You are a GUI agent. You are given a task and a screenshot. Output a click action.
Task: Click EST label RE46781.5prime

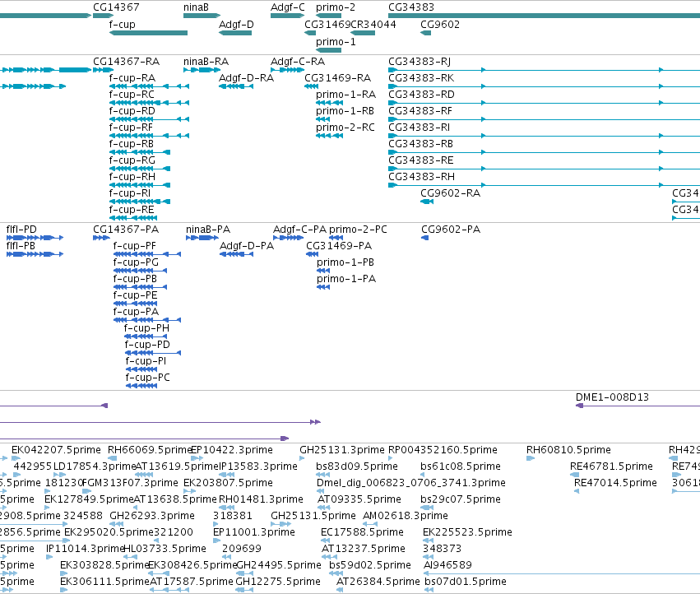point(612,466)
